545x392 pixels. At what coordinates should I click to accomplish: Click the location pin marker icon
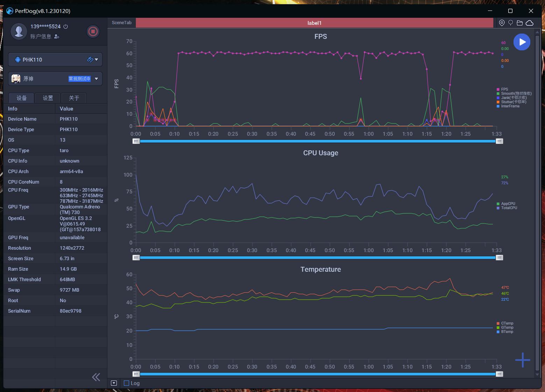[x=502, y=23]
